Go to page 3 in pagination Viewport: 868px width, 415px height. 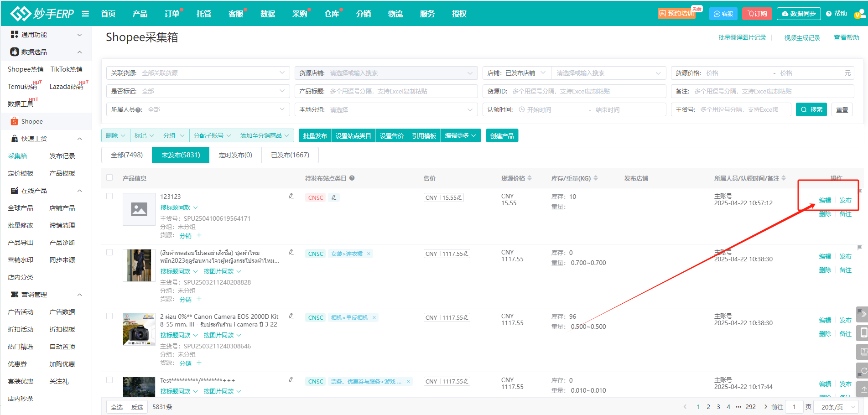718,407
